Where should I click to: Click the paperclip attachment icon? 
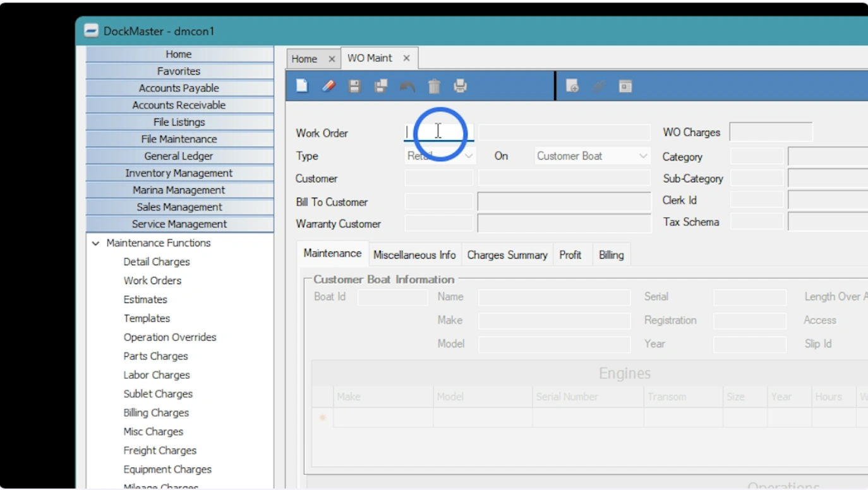pos(599,87)
